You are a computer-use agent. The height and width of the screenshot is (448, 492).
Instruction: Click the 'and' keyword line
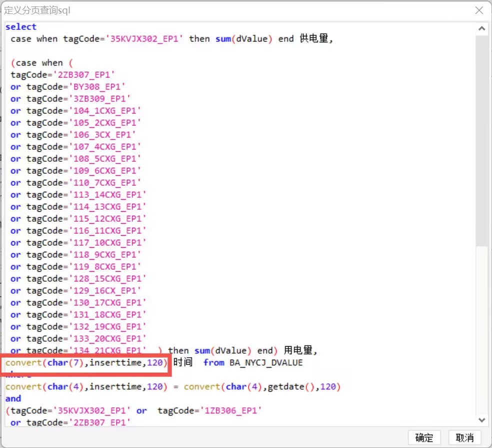13,399
